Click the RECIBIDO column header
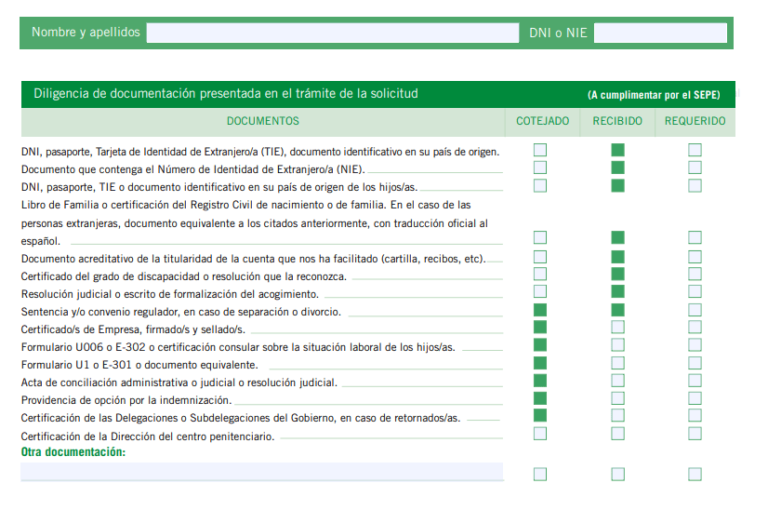This screenshot has height=510, width=768. click(x=618, y=121)
